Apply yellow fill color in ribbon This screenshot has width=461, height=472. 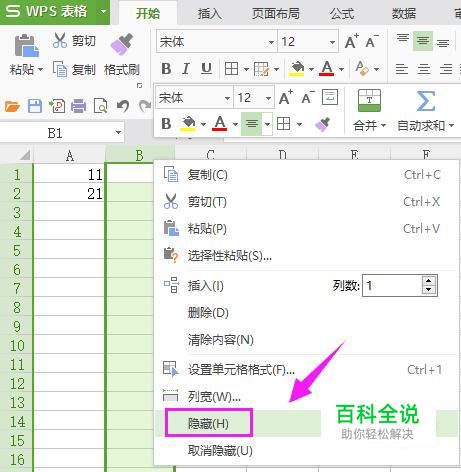click(297, 69)
